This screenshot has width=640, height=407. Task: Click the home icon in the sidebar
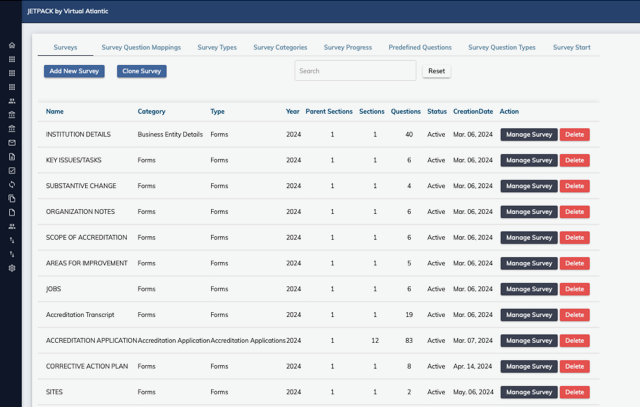tap(12, 45)
